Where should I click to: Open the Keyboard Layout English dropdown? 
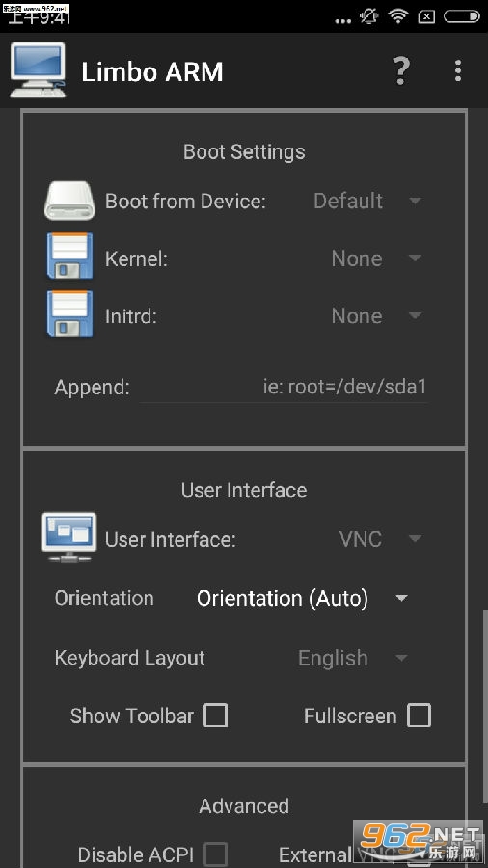click(352, 658)
